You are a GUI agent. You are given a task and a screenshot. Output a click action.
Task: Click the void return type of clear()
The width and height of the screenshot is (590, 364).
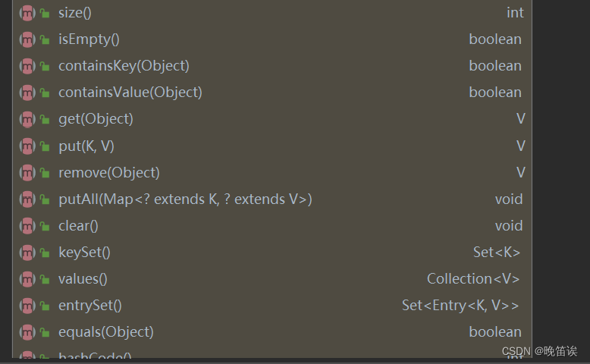point(509,225)
